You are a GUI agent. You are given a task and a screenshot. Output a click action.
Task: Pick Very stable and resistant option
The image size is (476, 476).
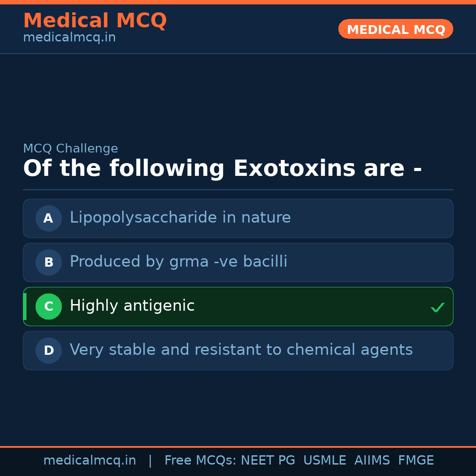(x=241, y=350)
